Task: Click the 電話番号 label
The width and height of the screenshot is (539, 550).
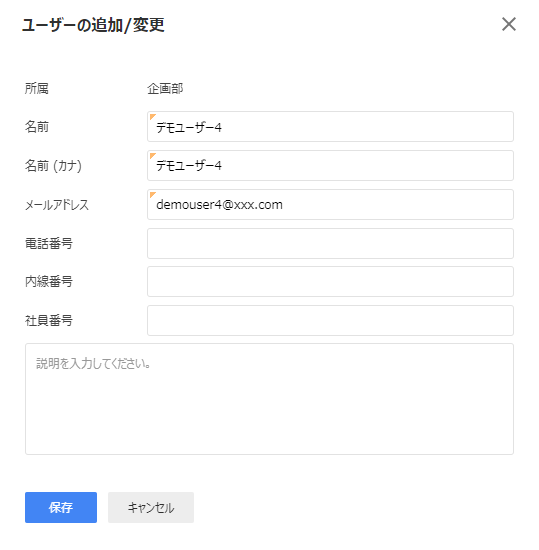Action: pos(49,243)
